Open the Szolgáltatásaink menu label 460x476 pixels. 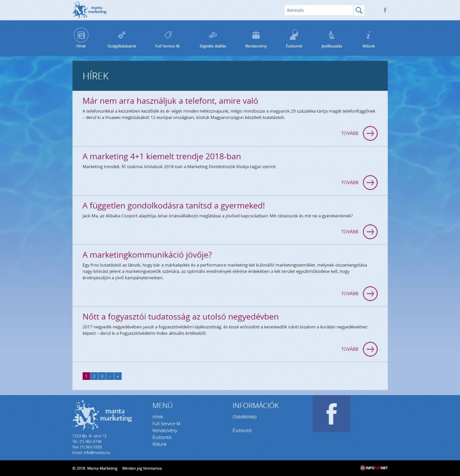122,46
